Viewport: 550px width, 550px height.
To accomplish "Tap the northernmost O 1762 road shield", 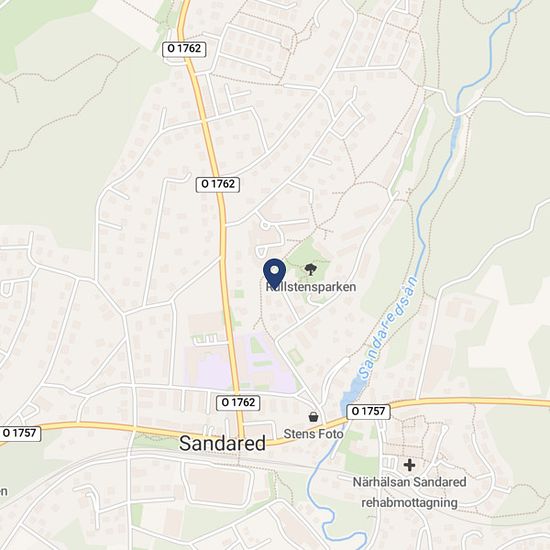I will tap(184, 49).
